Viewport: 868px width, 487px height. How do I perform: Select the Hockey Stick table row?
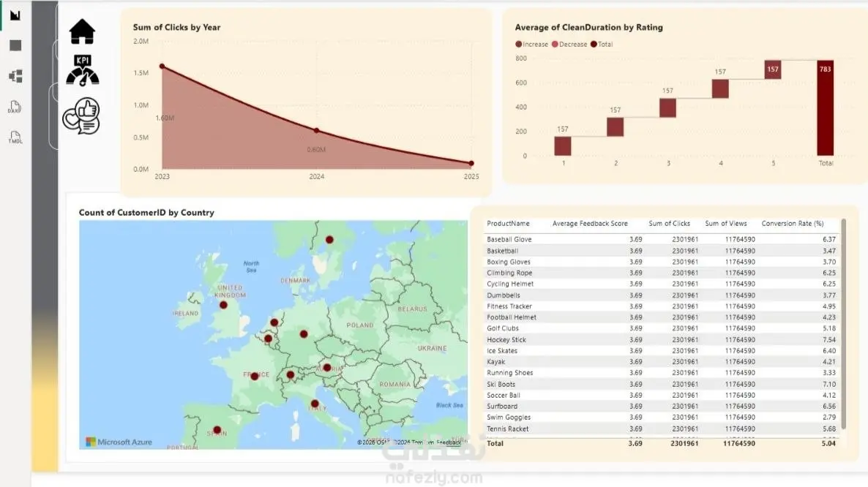[662, 339]
